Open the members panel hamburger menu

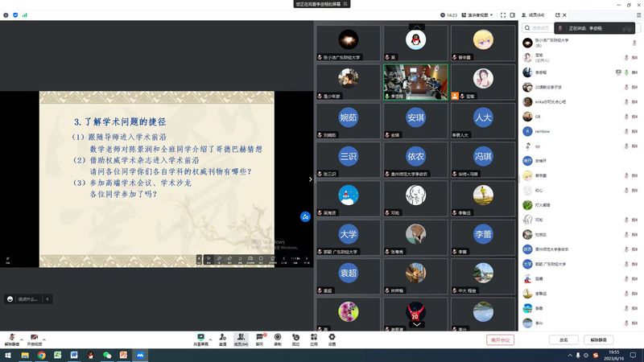pyautogui.click(x=638, y=15)
